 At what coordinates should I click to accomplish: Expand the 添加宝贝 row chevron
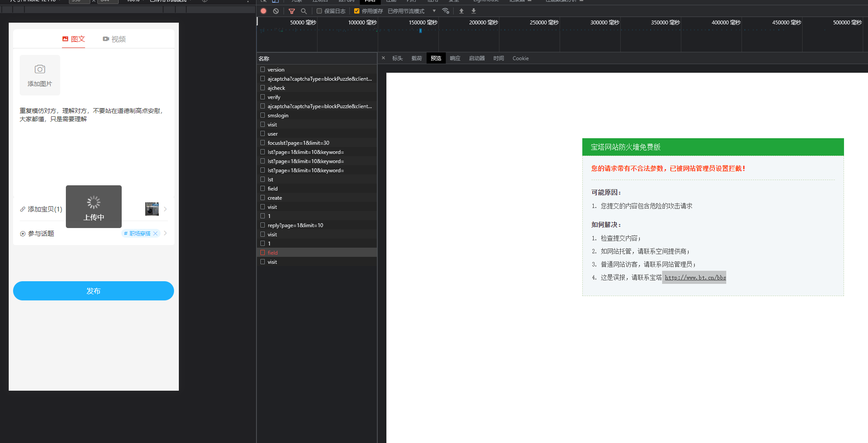(x=165, y=209)
